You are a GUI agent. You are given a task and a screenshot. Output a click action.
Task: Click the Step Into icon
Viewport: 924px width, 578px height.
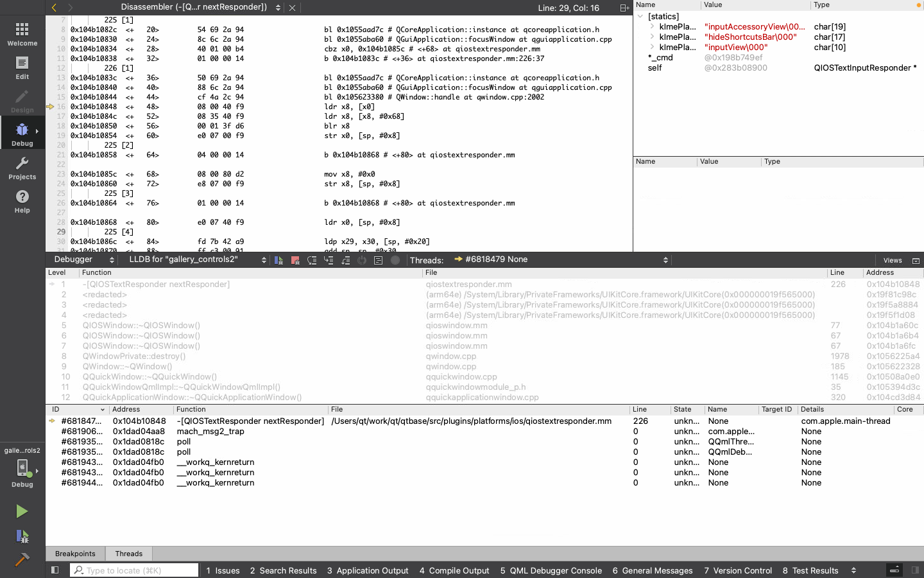[x=329, y=260]
